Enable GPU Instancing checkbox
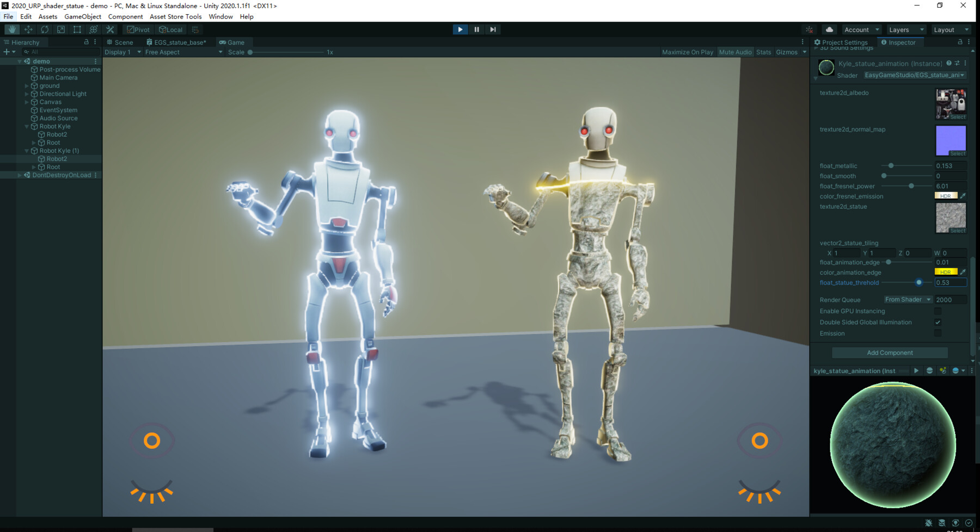The image size is (980, 532). coord(938,311)
